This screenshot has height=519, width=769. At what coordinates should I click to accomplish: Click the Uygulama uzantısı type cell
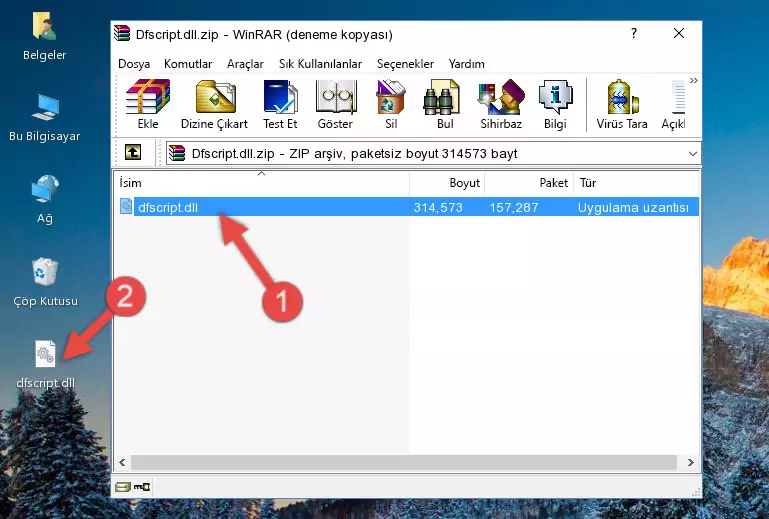pos(633,208)
